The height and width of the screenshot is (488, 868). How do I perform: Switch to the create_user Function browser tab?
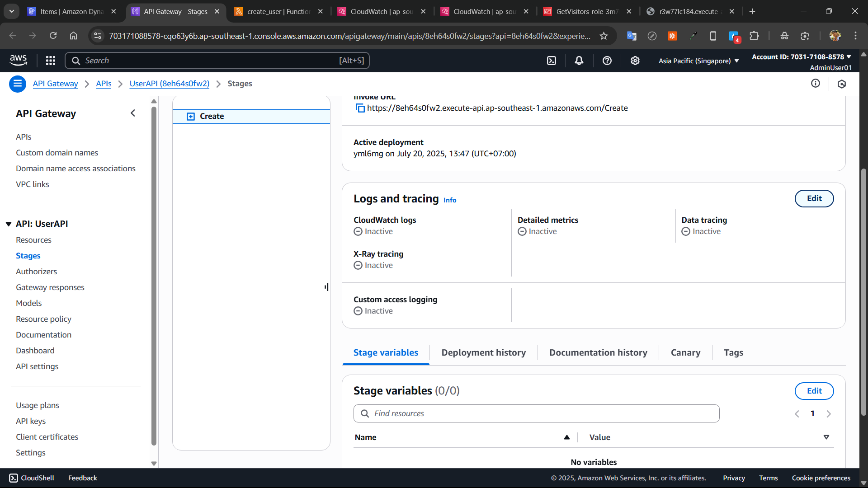pos(278,11)
